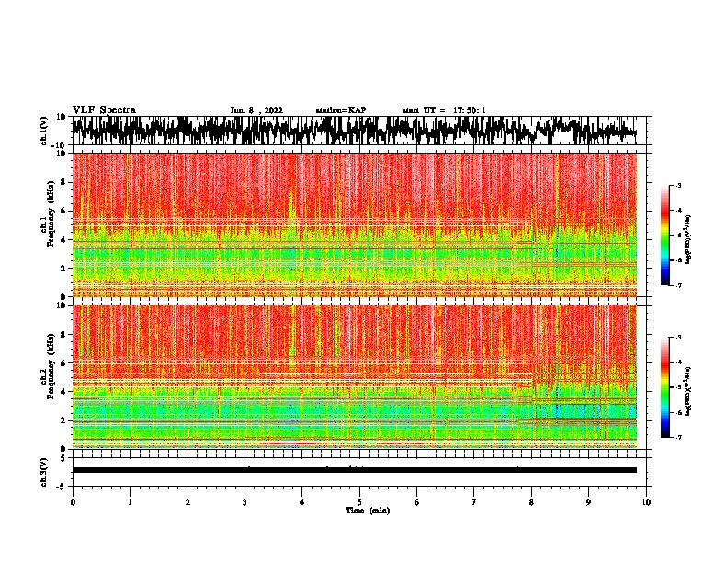Click the "7" tick label on time axis
Image resolution: width=728 pixels, height=563 pixels.
coord(474,502)
